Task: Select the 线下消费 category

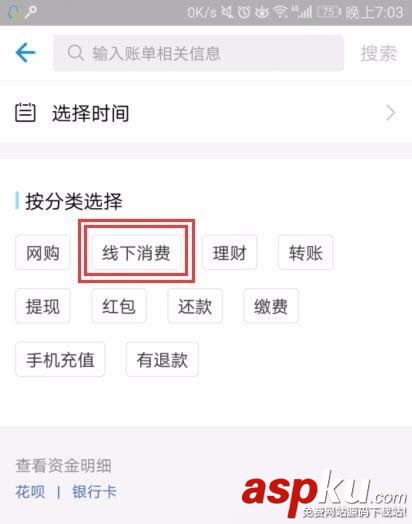Action: pos(136,253)
